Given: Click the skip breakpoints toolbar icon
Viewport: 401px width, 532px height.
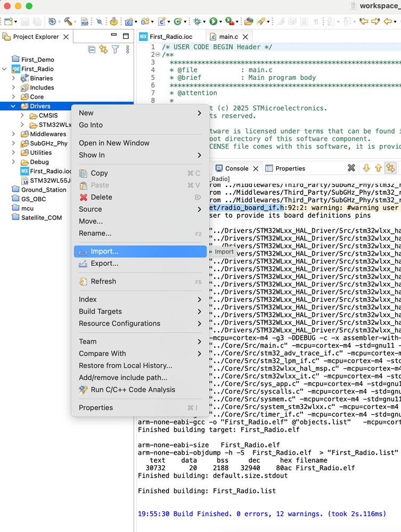Looking at the screenshot, I should 99,22.
